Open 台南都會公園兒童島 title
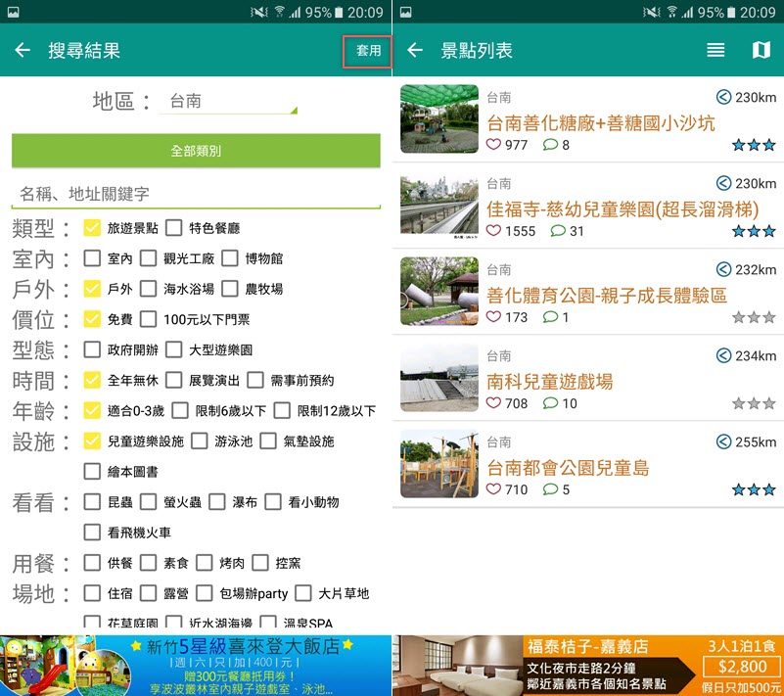 pyautogui.click(x=568, y=468)
